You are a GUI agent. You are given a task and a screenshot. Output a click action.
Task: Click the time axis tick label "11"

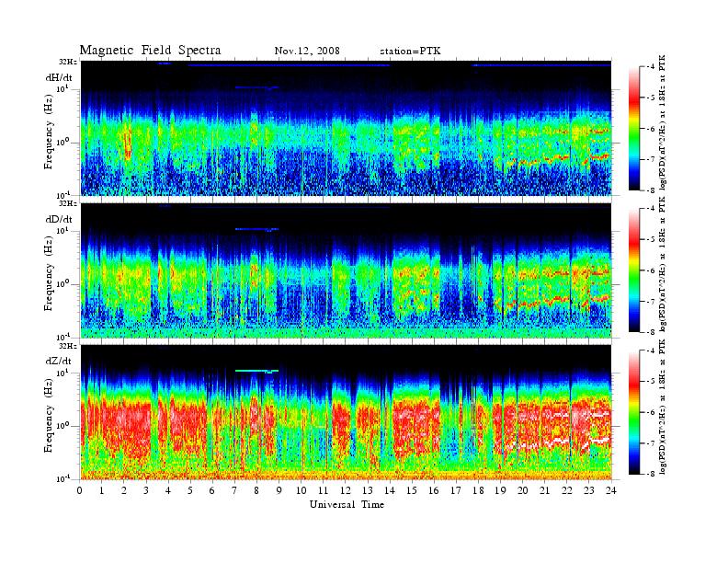(324, 490)
